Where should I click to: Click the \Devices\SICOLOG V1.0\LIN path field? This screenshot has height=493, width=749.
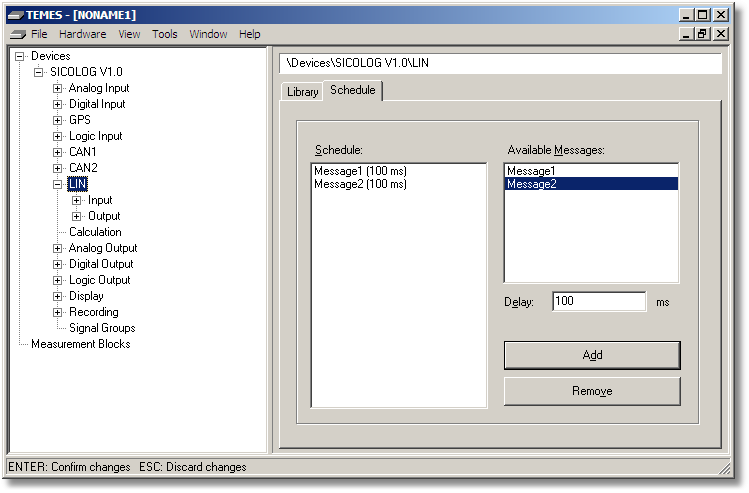pyautogui.click(x=500, y=63)
